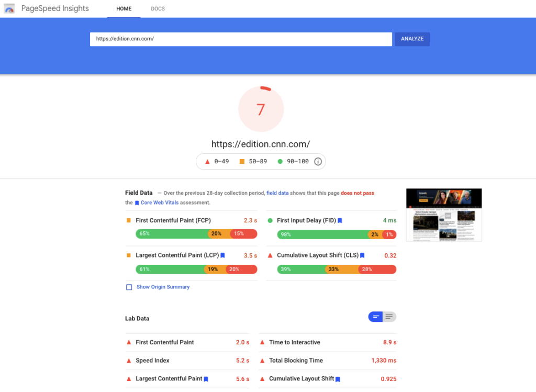Screen dimensions: 536x392
Task: Switch Lab Data to expanded view toggle
Action: point(389,317)
